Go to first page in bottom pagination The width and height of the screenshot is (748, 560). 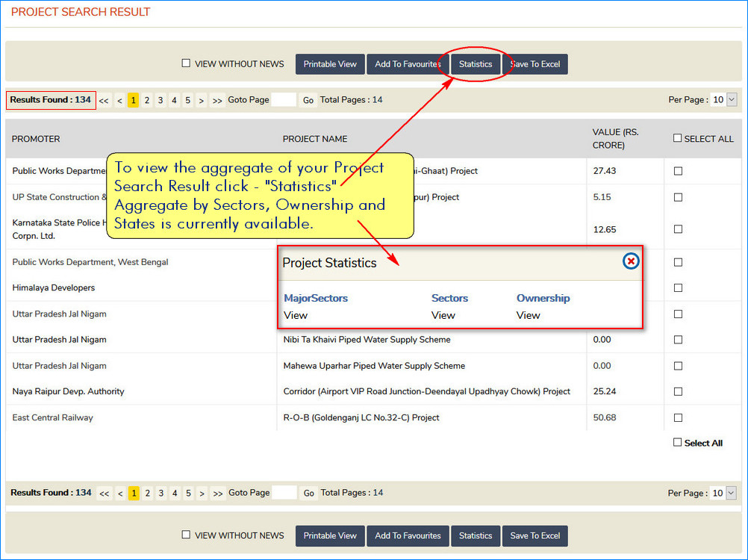pyautogui.click(x=105, y=494)
